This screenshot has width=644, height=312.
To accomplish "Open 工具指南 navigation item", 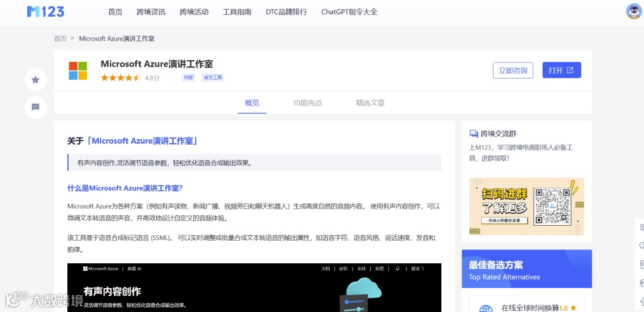I will [237, 12].
